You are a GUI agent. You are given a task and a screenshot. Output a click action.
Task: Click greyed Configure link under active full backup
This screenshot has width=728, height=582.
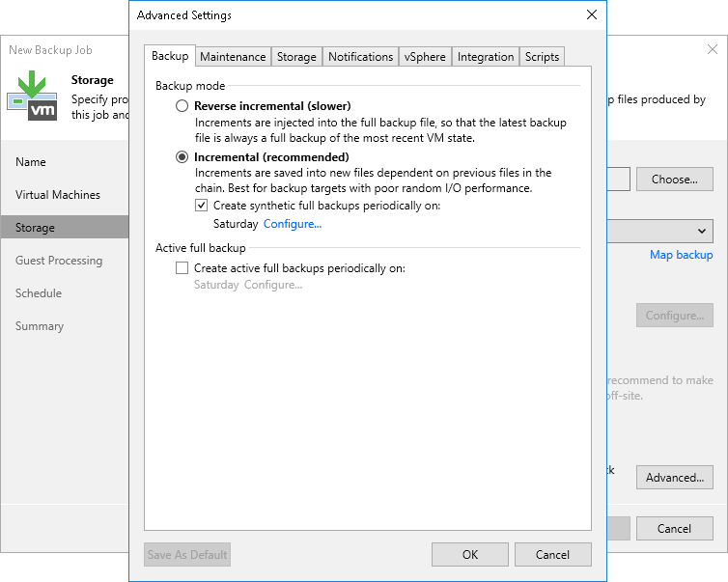click(x=273, y=285)
